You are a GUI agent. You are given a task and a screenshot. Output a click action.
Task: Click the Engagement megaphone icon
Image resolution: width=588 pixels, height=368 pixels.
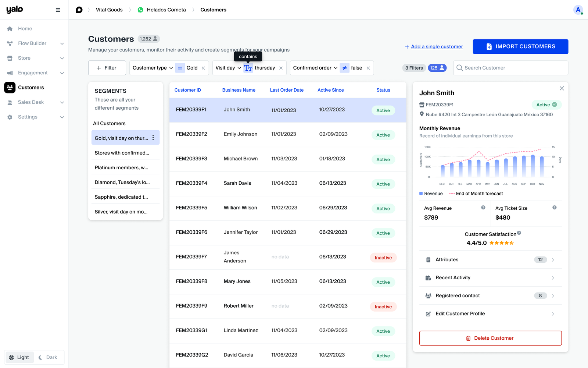coord(10,73)
